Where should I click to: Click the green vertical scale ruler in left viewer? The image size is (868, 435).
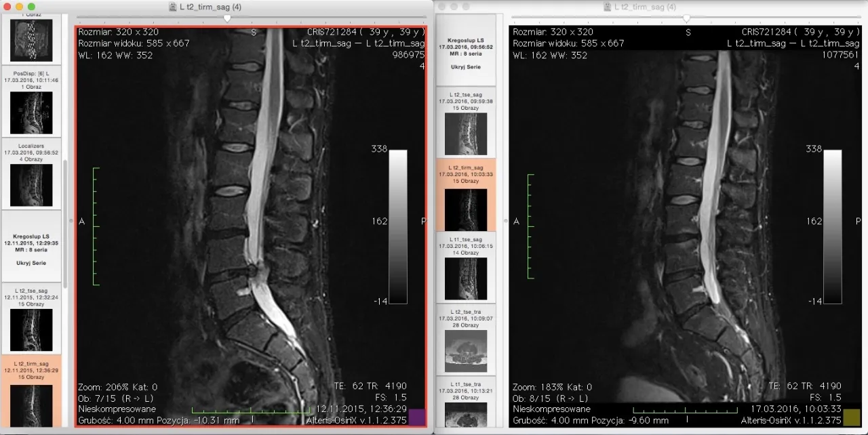[96, 226]
